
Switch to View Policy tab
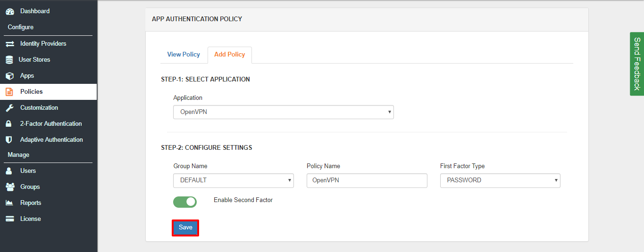pos(184,55)
